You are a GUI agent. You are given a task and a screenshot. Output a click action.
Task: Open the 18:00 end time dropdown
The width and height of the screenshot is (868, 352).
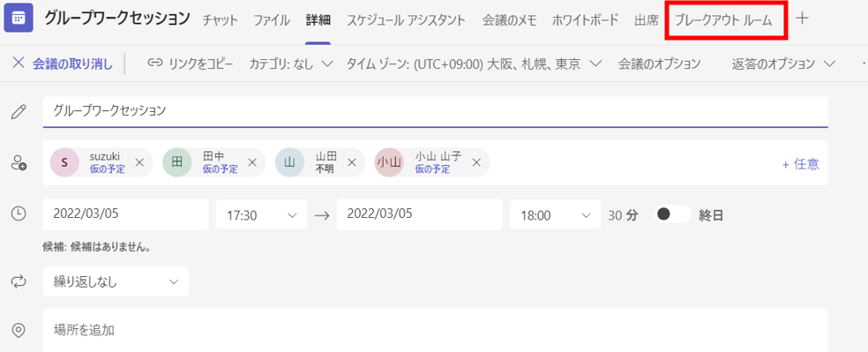pyautogui.click(x=555, y=214)
